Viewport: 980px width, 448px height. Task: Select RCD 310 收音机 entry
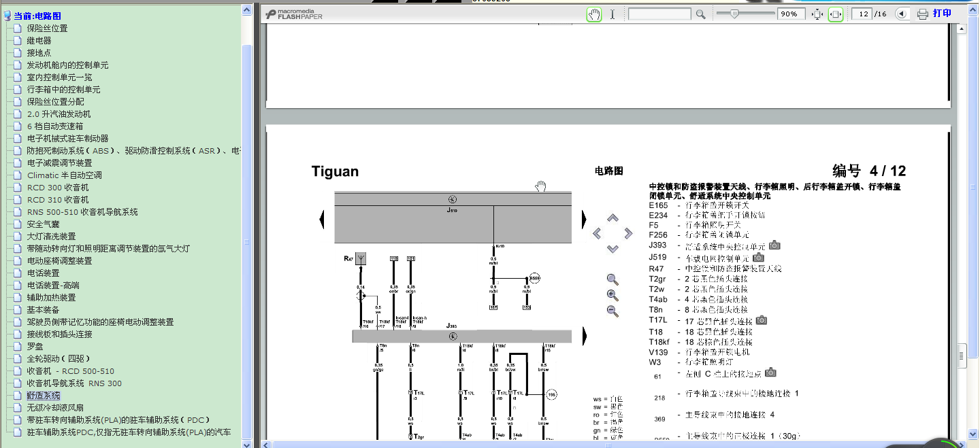pyautogui.click(x=57, y=199)
